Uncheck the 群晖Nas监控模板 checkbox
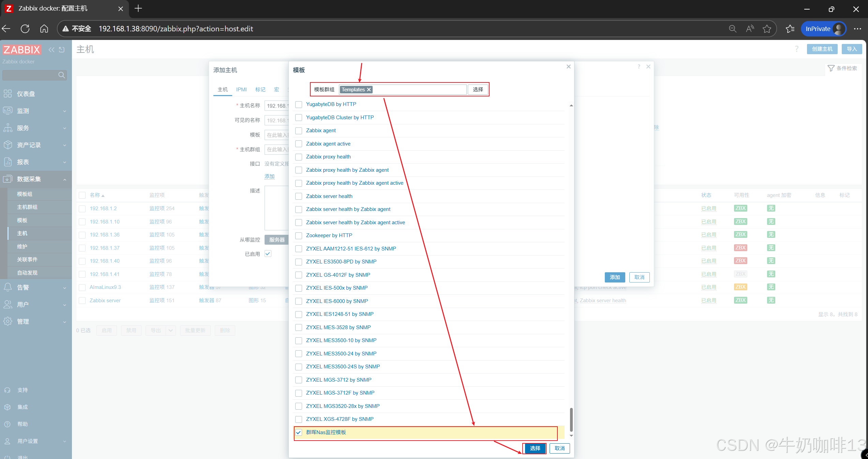The width and height of the screenshot is (868, 459). tap(299, 432)
